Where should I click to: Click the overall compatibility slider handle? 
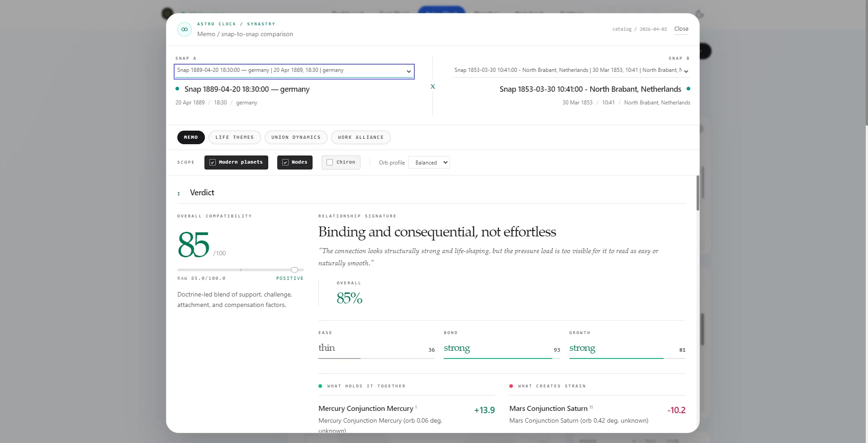(x=294, y=270)
